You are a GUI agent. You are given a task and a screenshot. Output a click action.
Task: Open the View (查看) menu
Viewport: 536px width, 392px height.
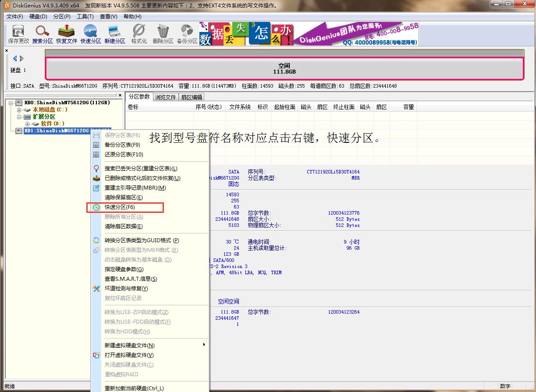[x=108, y=17]
